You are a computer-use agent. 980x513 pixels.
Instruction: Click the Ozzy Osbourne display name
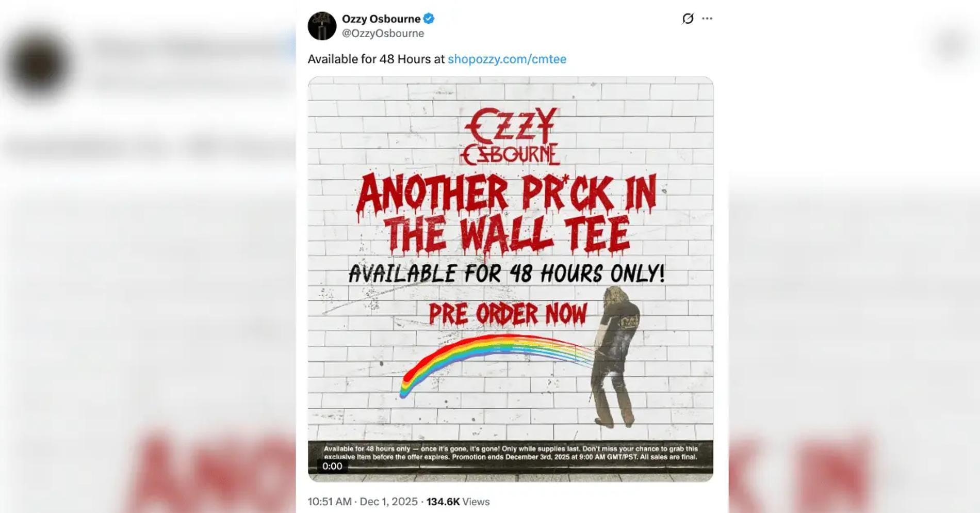(x=381, y=19)
